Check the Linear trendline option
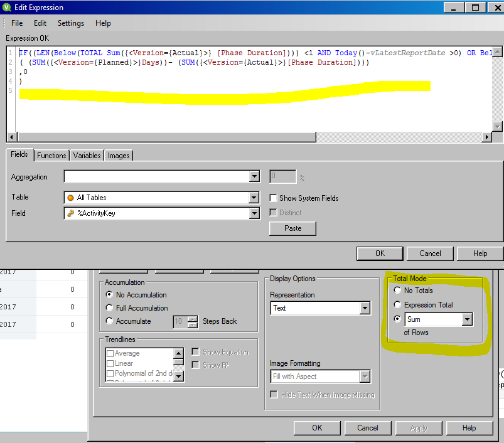Screen dimensions: 504x443 (x=110, y=363)
